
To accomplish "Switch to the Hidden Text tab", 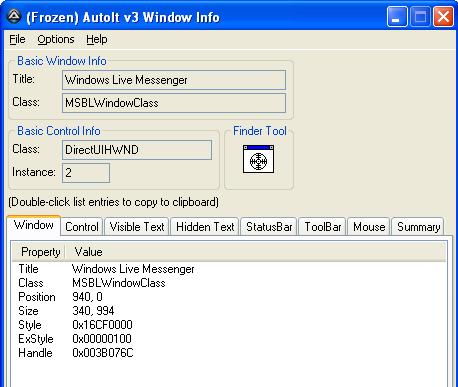I will click(x=205, y=227).
